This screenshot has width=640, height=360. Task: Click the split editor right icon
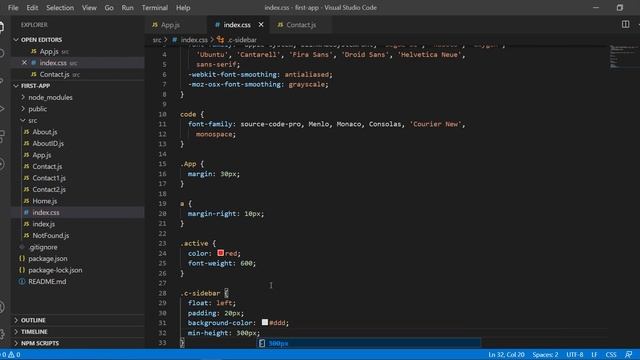click(x=625, y=24)
